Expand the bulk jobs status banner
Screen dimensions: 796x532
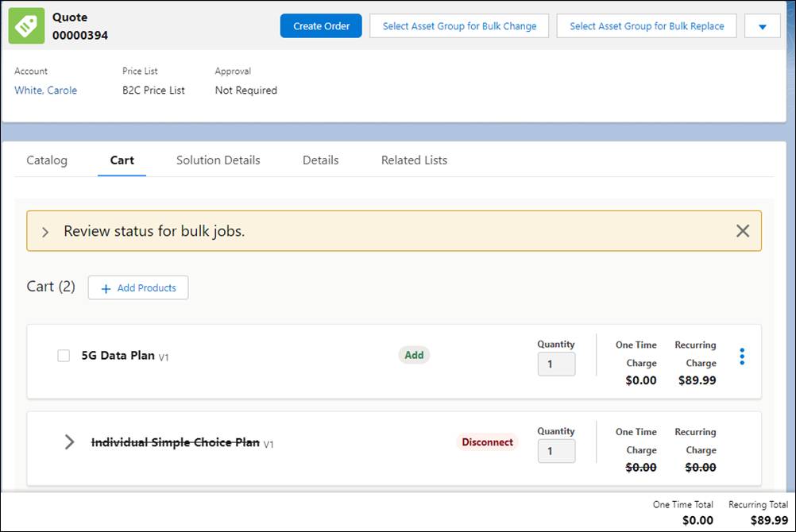pos(45,231)
